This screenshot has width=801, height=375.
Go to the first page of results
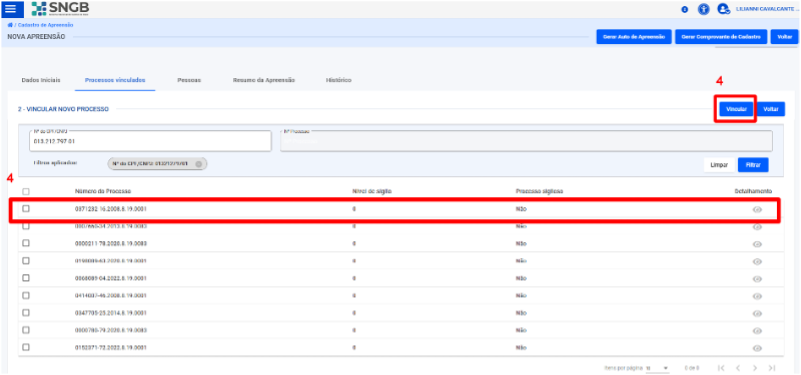click(x=721, y=368)
